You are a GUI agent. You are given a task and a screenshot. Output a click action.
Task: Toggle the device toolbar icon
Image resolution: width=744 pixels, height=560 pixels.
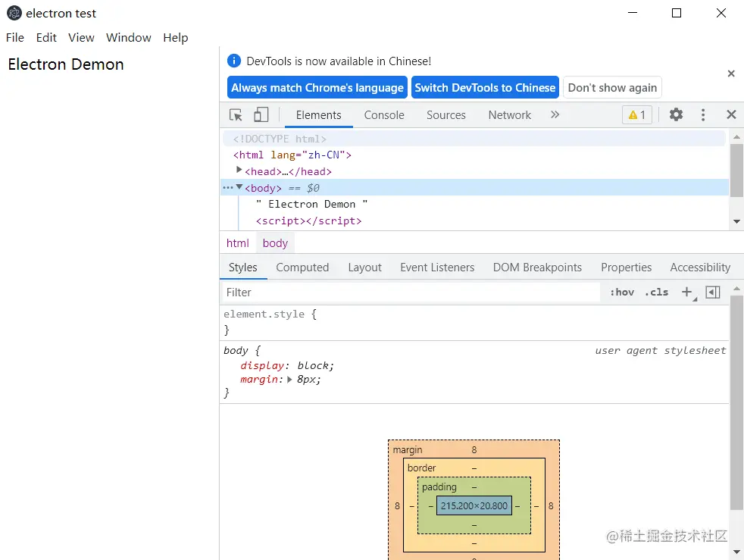[261, 115]
